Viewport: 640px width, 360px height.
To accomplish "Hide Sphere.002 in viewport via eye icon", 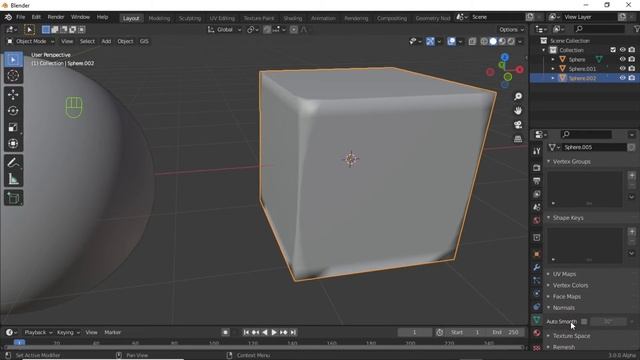I will coord(622,78).
